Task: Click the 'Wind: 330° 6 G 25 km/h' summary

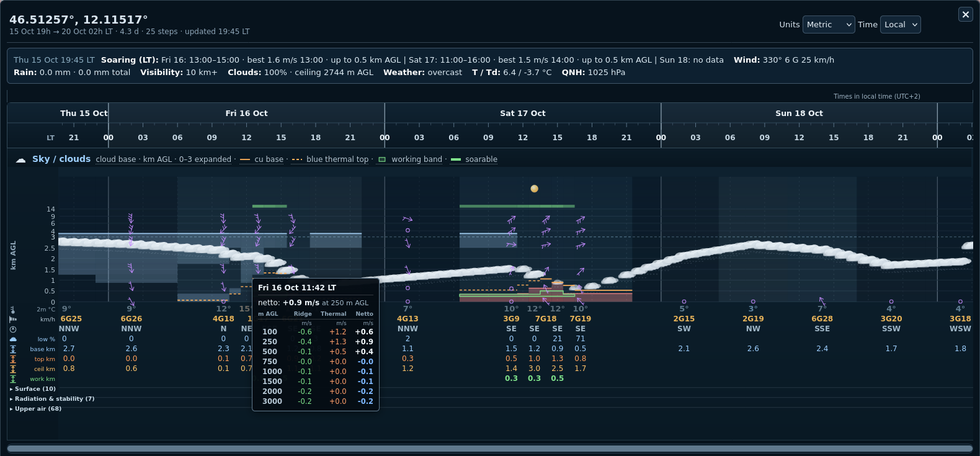Action: [784, 60]
